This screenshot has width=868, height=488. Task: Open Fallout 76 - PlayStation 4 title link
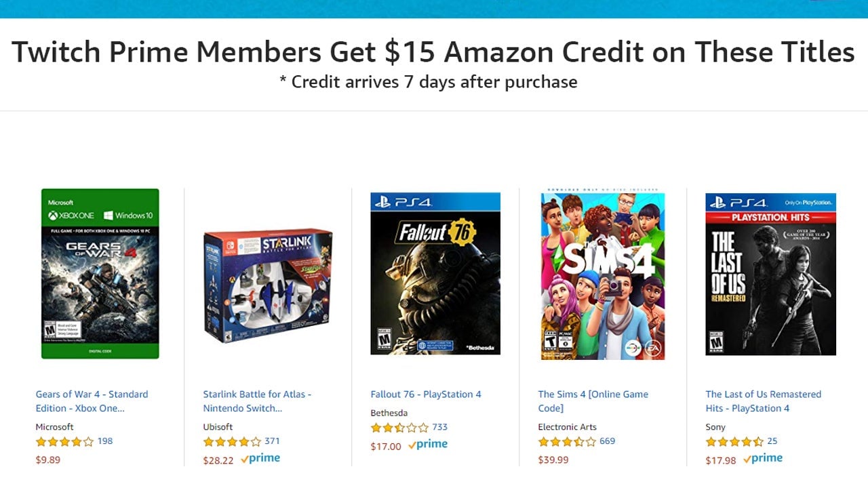tap(426, 394)
